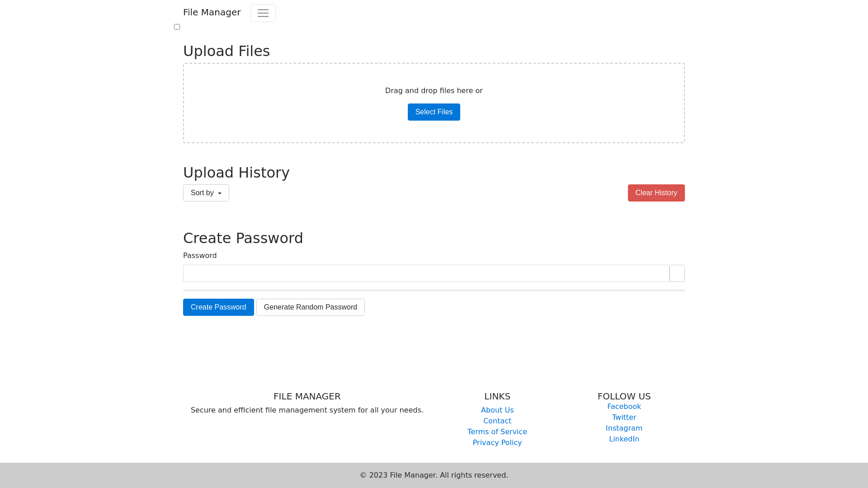Click the password visibility toggle button
Image resolution: width=868 pixels, height=488 pixels.
click(677, 273)
